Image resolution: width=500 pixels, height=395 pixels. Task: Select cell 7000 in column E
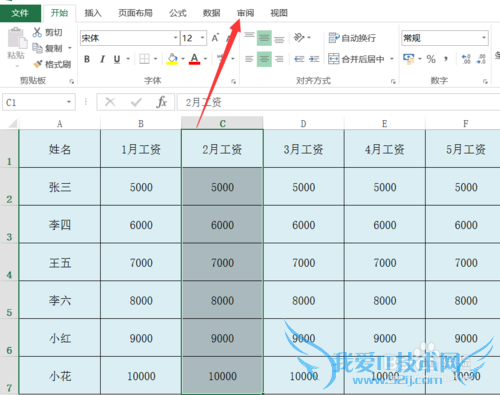click(x=385, y=262)
